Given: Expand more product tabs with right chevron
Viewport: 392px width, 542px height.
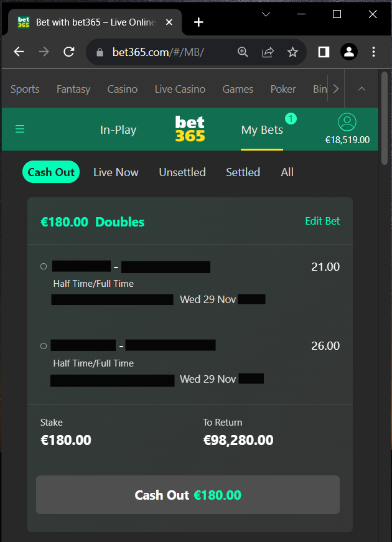Looking at the screenshot, I should [335, 89].
